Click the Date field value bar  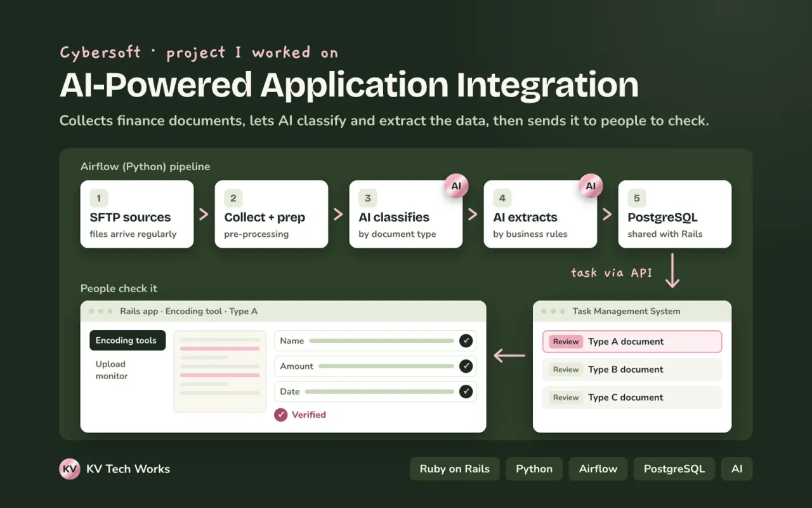pyautogui.click(x=380, y=392)
